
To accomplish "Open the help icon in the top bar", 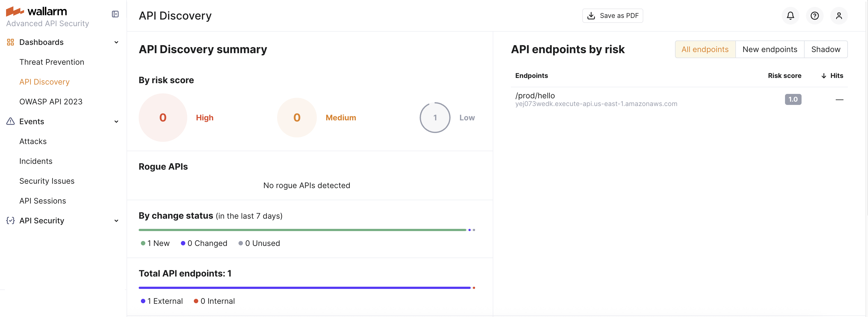I will [815, 15].
